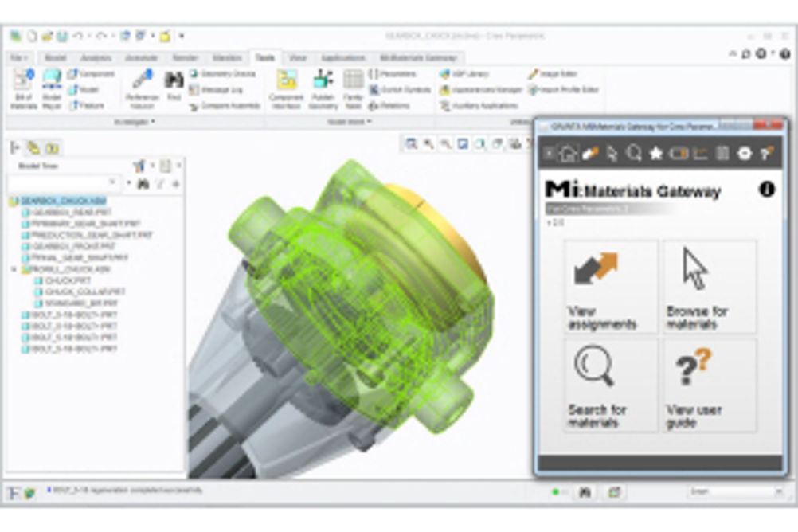
Task: Click the magnifier icon in Gateway toolbar
Action: click(634, 153)
